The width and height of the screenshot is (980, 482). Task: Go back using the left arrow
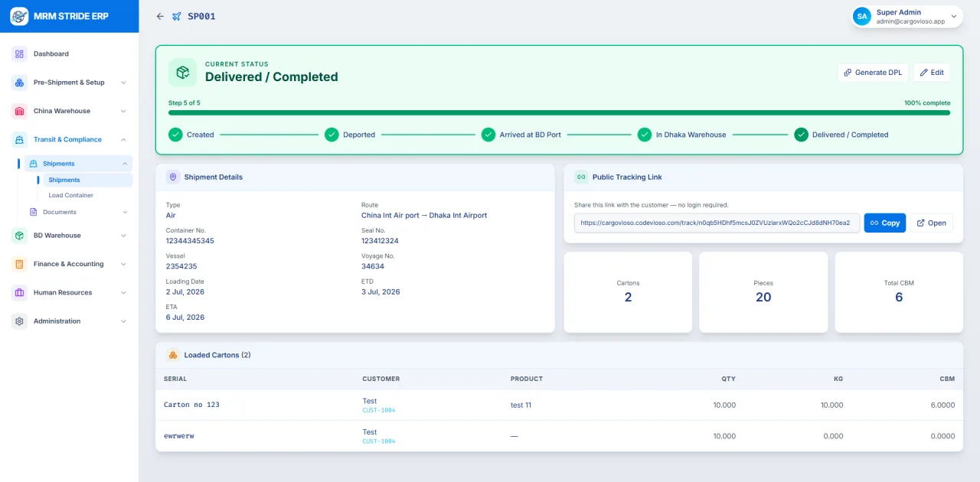pos(160,16)
